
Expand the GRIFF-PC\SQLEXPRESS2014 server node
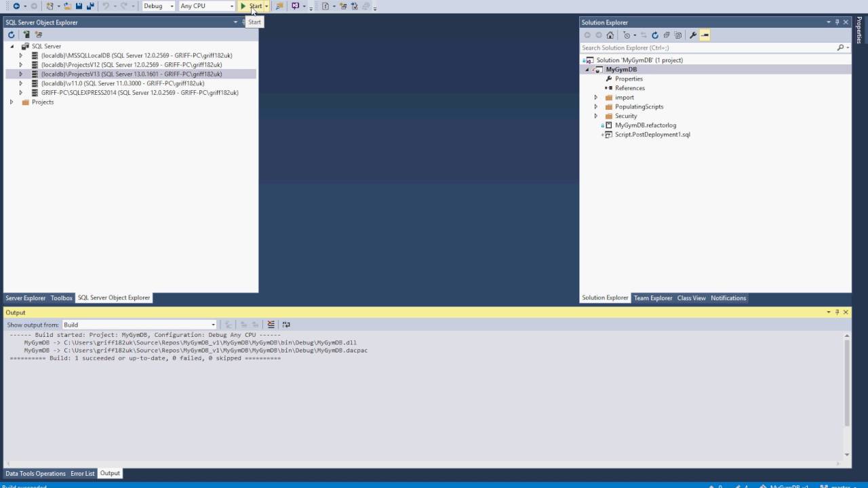[21, 93]
